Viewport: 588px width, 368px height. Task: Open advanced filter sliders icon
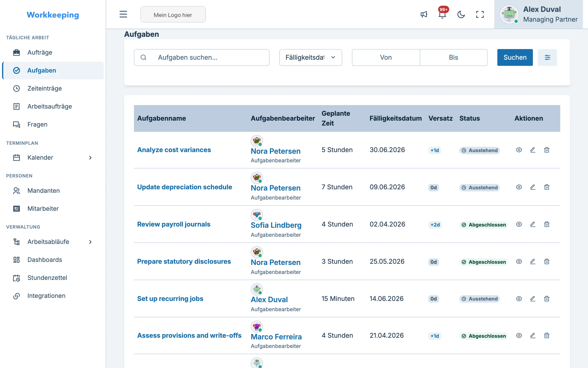(x=547, y=57)
